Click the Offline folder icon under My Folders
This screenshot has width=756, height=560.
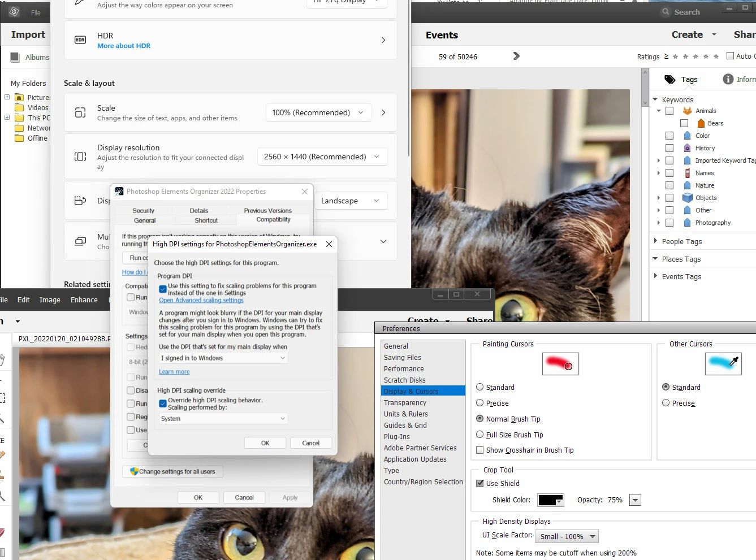[19, 138]
